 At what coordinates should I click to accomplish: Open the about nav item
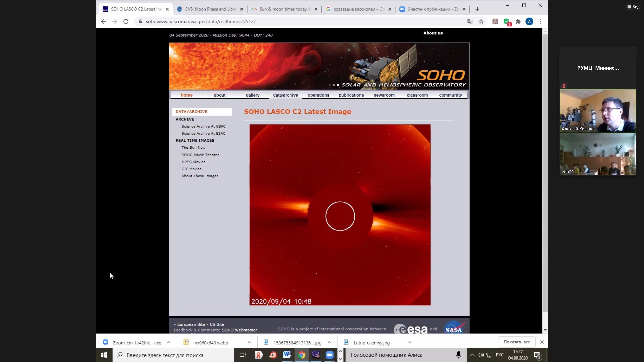(x=220, y=95)
